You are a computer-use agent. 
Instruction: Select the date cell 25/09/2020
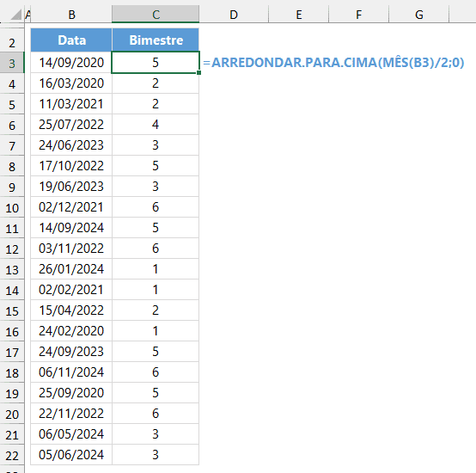pyautogui.click(x=71, y=393)
